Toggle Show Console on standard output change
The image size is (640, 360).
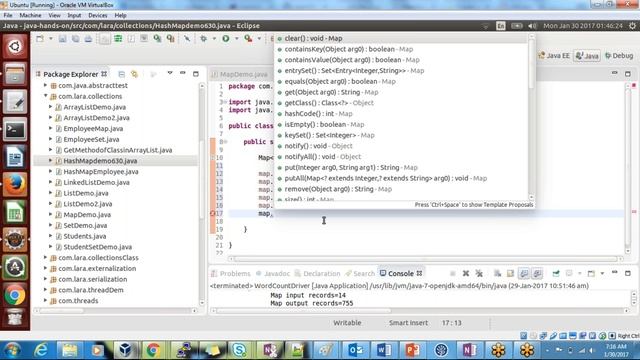coord(524,273)
